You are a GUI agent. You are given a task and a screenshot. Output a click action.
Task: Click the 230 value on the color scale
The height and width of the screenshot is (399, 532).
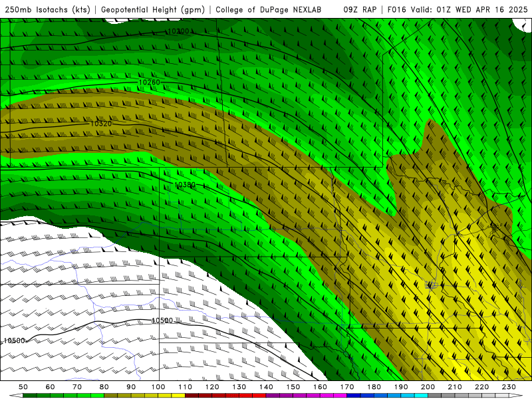(509, 387)
